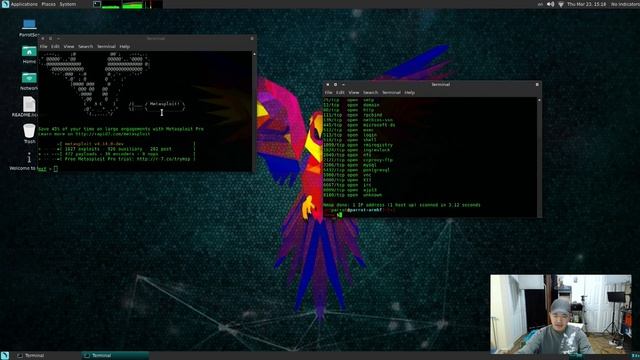
Task: Click the scrollbar up arrow in nmap terminal
Action: pos(539,100)
